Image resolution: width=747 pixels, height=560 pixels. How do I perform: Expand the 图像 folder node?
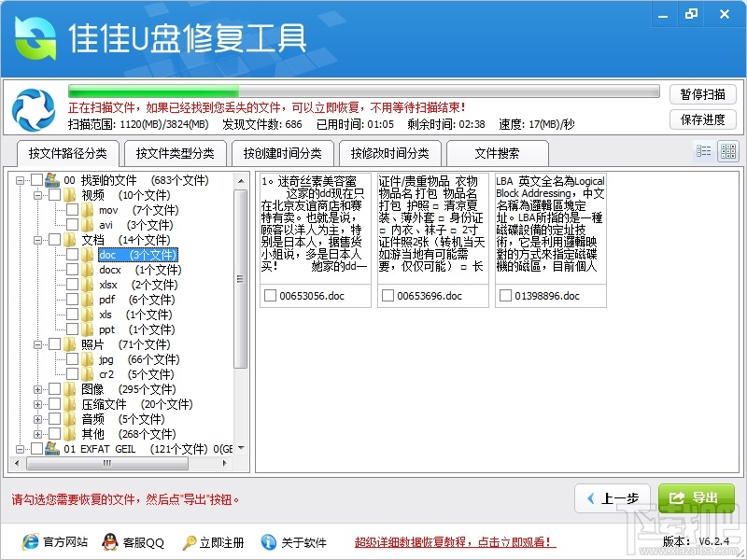(37, 389)
